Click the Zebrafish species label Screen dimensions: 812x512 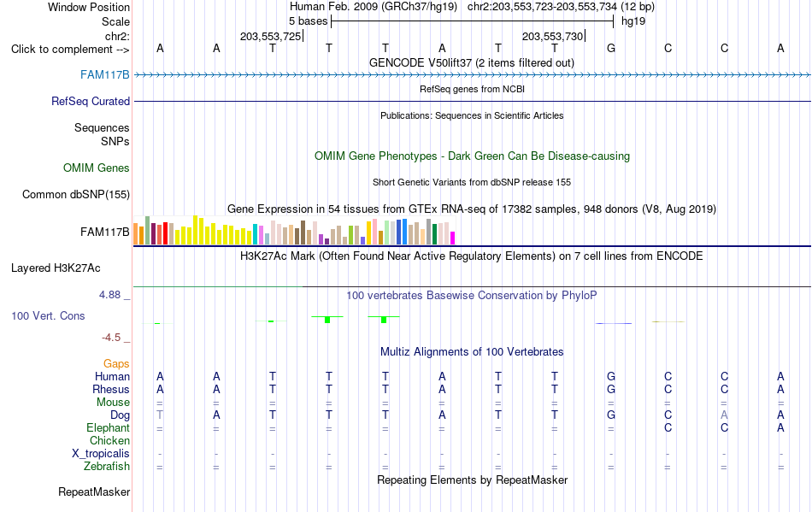[x=107, y=467]
